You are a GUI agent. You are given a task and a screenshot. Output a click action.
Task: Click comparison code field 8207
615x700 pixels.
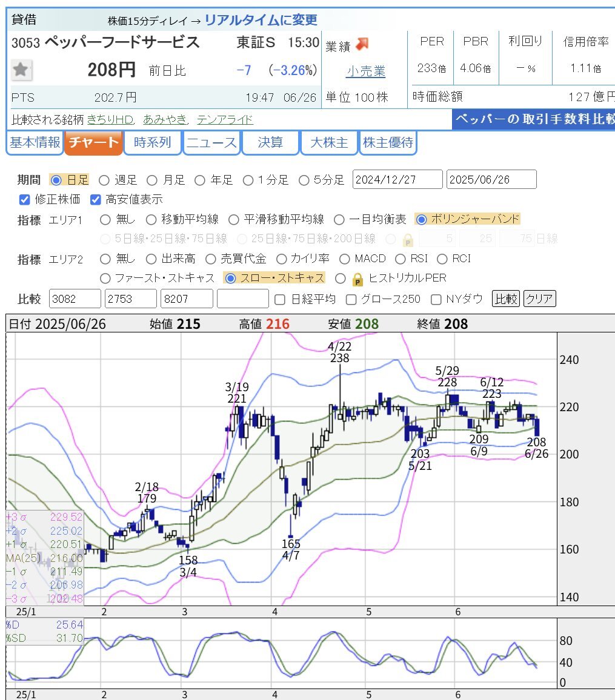click(187, 299)
